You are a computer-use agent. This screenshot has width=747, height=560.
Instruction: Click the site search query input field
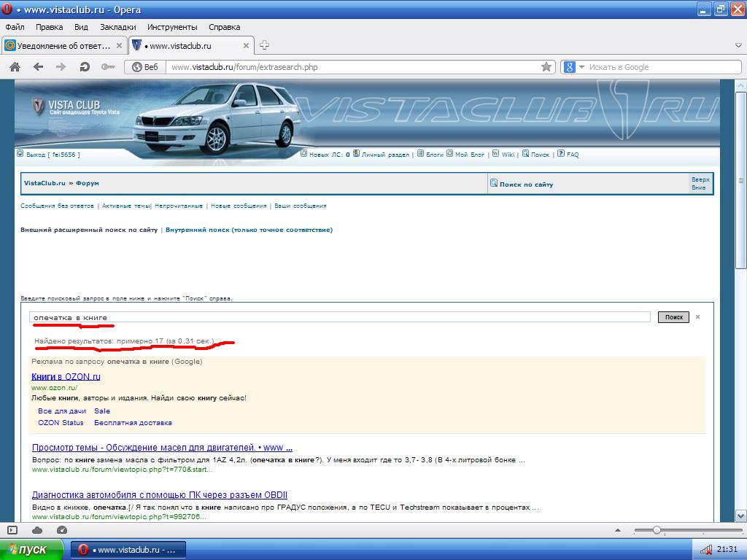pos(340,317)
